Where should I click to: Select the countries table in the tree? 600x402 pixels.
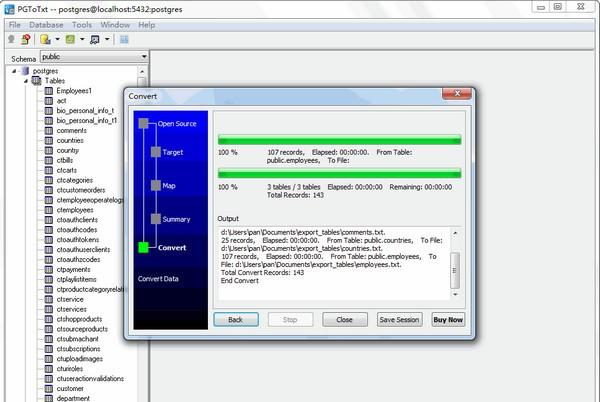[x=70, y=140]
